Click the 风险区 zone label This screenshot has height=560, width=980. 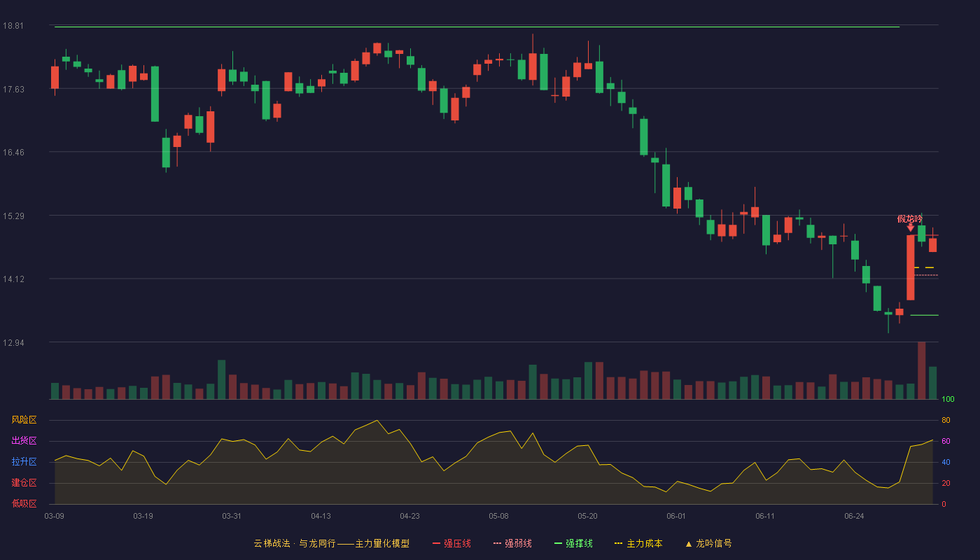pyautogui.click(x=24, y=420)
